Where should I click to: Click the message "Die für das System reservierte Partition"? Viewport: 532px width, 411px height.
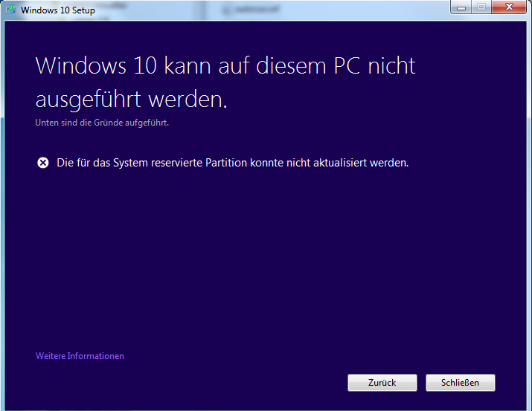click(x=152, y=163)
